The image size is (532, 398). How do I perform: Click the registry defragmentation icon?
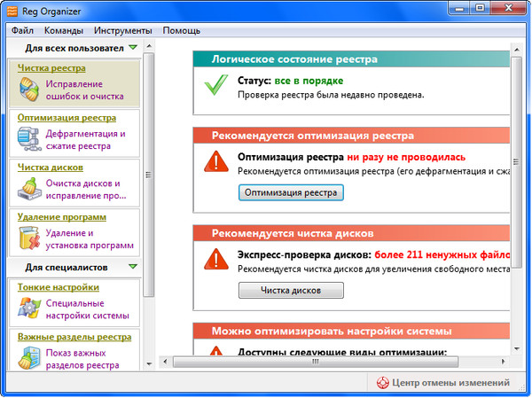(28, 139)
